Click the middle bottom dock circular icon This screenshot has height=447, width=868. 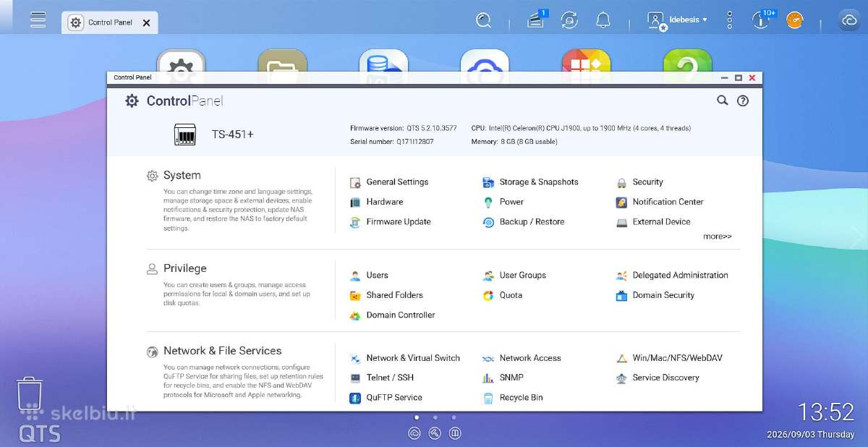coord(435,433)
